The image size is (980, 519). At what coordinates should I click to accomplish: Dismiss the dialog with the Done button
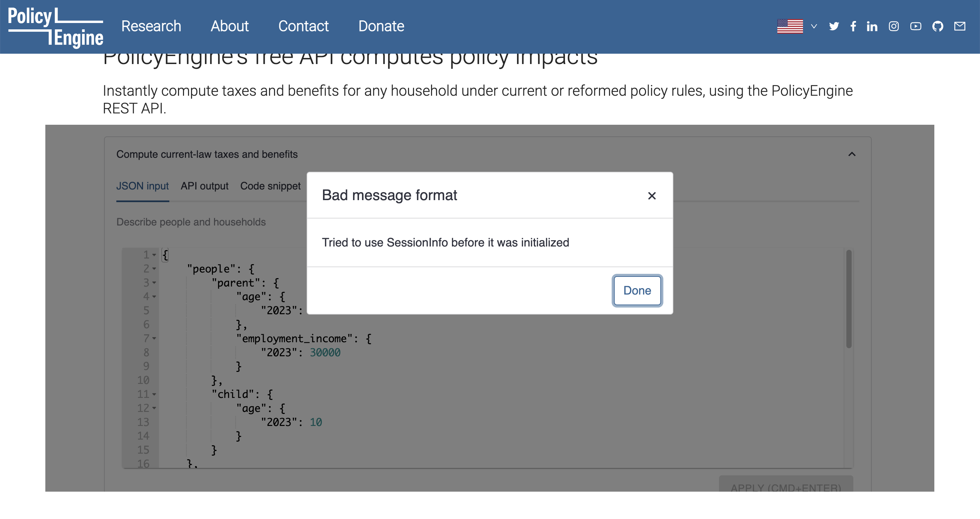click(637, 291)
